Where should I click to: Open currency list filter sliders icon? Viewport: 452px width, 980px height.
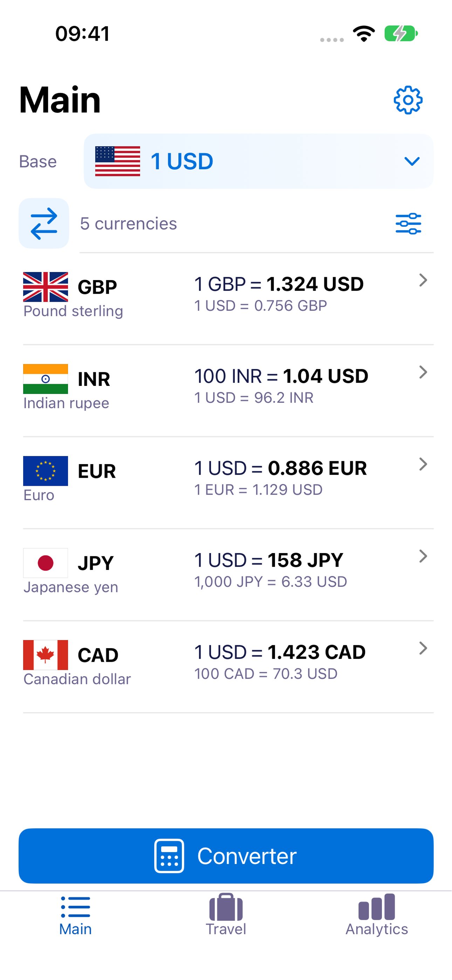408,224
